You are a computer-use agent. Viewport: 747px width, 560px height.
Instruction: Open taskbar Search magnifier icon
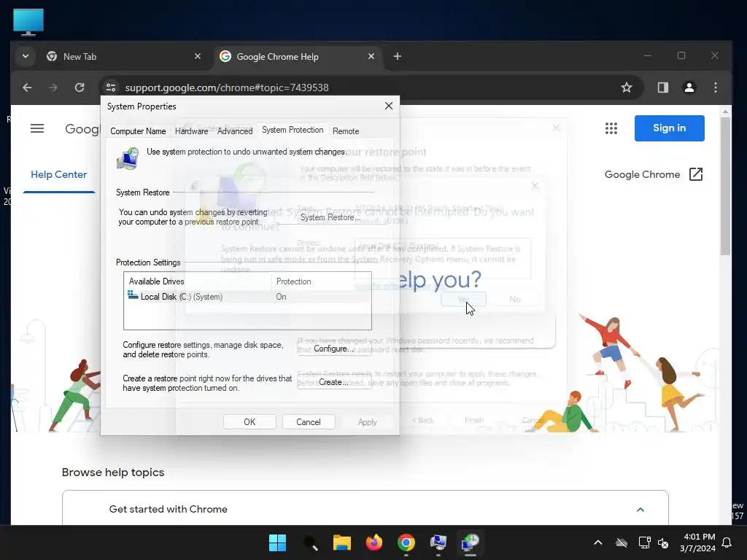[x=310, y=542]
